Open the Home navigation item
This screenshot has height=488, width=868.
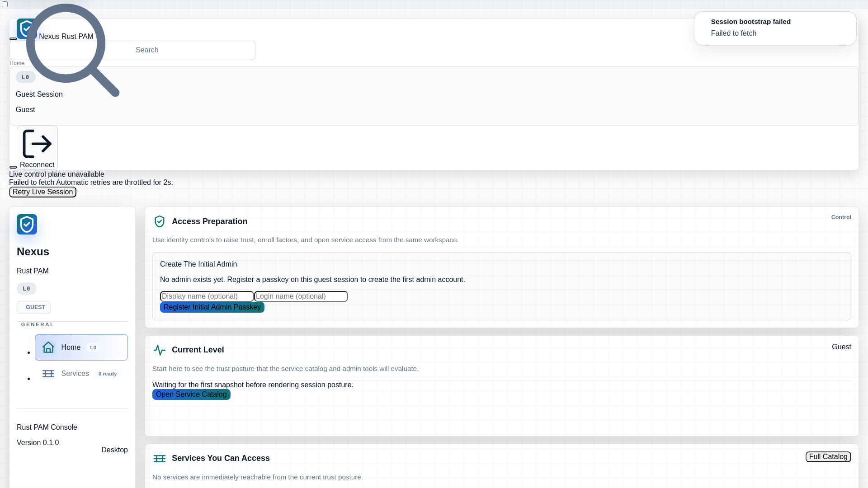click(x=81, y=347)
